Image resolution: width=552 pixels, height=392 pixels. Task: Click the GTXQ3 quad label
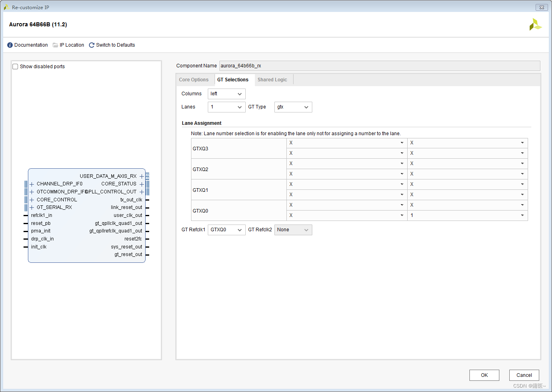point(200,149)
